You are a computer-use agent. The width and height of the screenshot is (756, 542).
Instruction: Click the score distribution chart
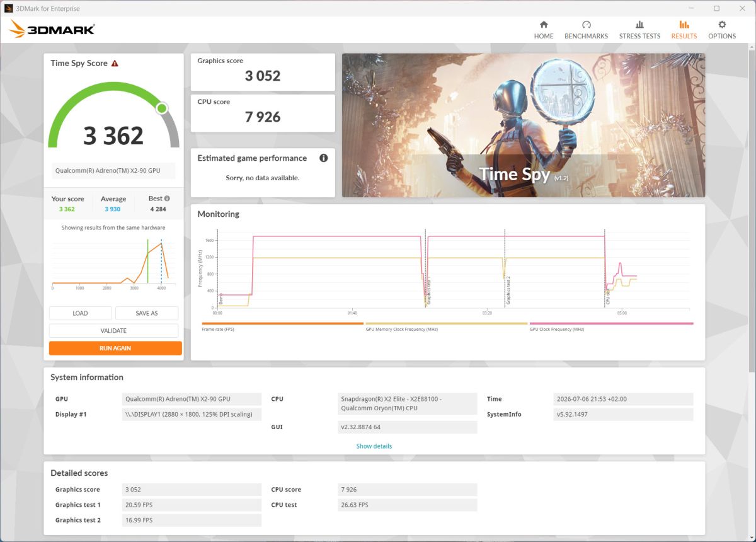point(110,263)
